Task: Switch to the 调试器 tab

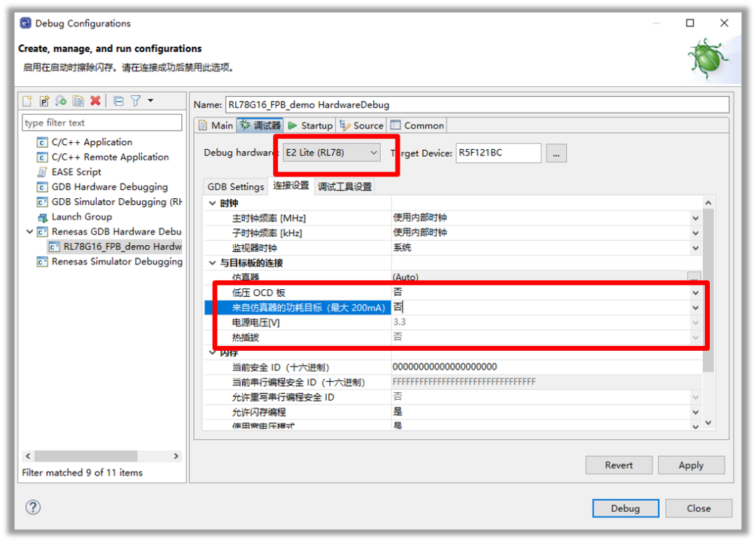Action: coord(260,125)
